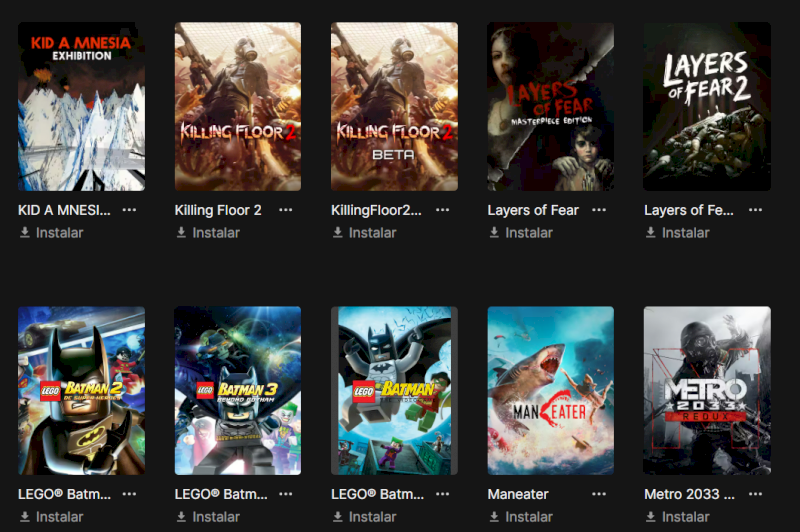
Task: Select the 'KID A MNESI...' title text
Action: coord(64,210)
